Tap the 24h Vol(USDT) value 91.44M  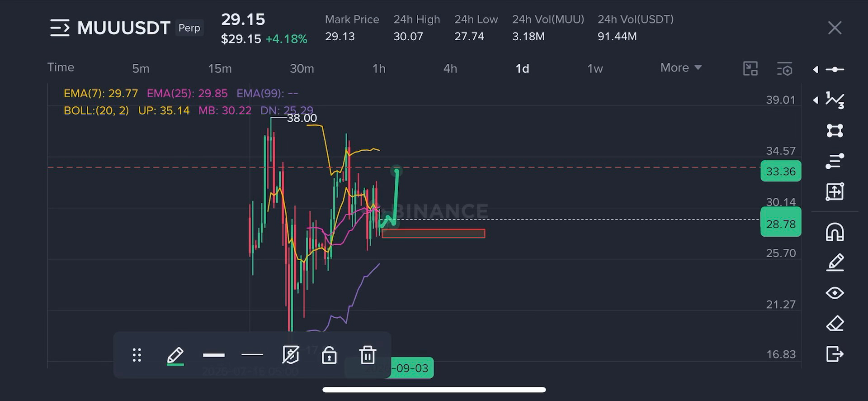click(617, 37)
